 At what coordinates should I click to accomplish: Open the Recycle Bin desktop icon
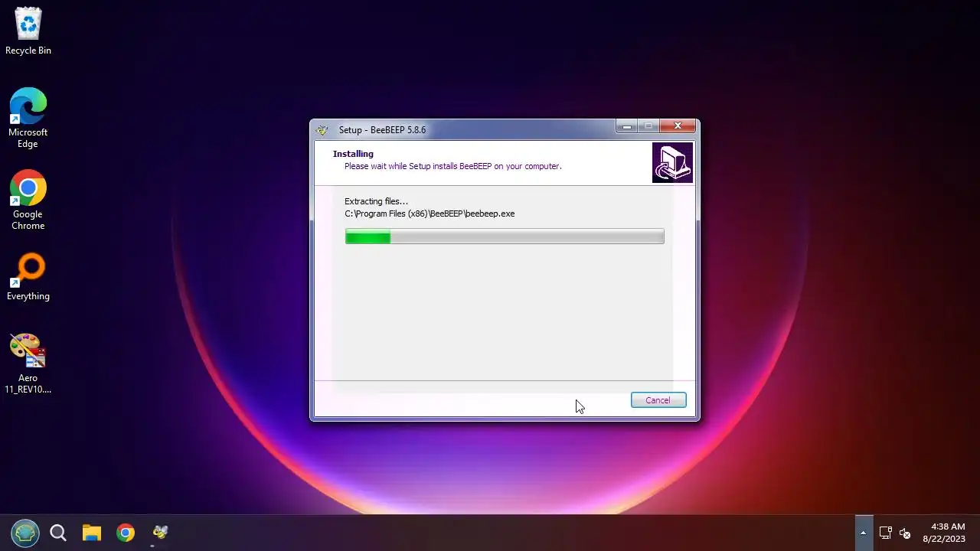click(x=28, y=31)
